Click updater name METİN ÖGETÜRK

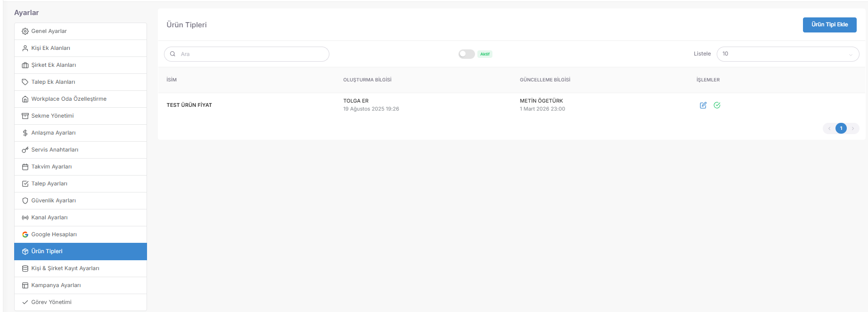pos(541,101)
